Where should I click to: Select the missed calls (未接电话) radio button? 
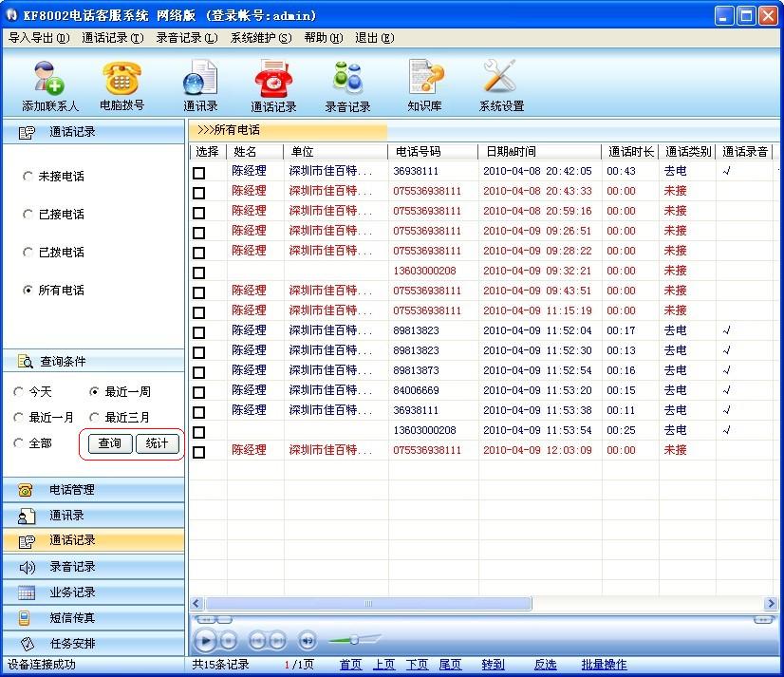pyautogui.click(x=28, y=176)
